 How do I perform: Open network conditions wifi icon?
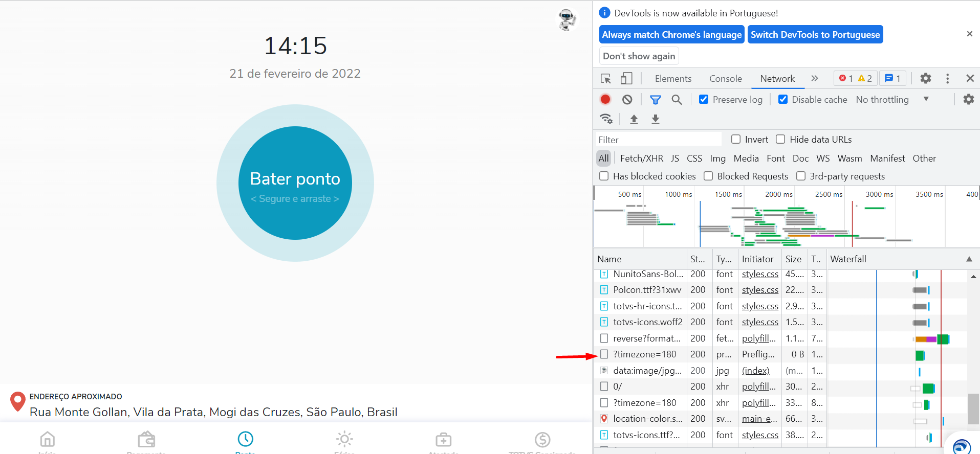606,119
